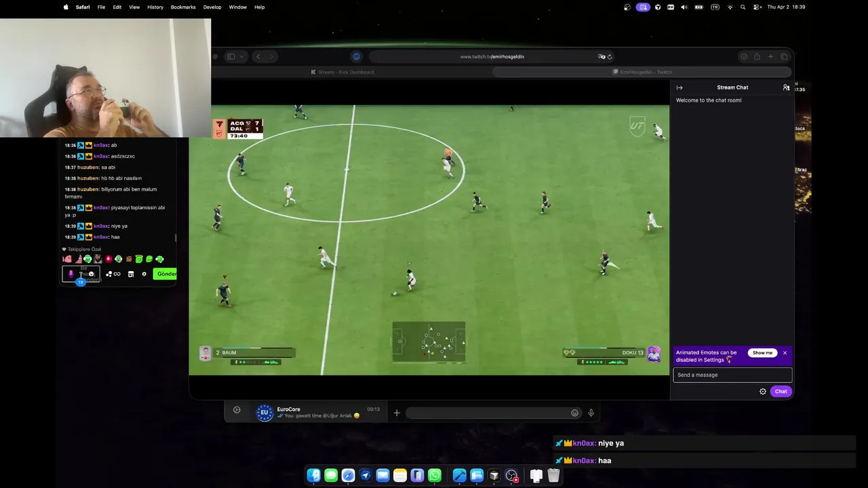Open Mail app in the Dock
The image size is (868, 488).
click(382, 475)
